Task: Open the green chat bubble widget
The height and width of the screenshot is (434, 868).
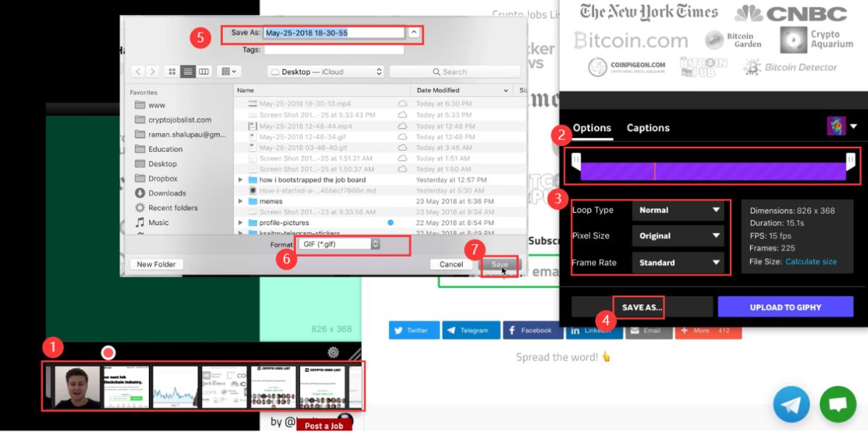Action: click(838, 404)
